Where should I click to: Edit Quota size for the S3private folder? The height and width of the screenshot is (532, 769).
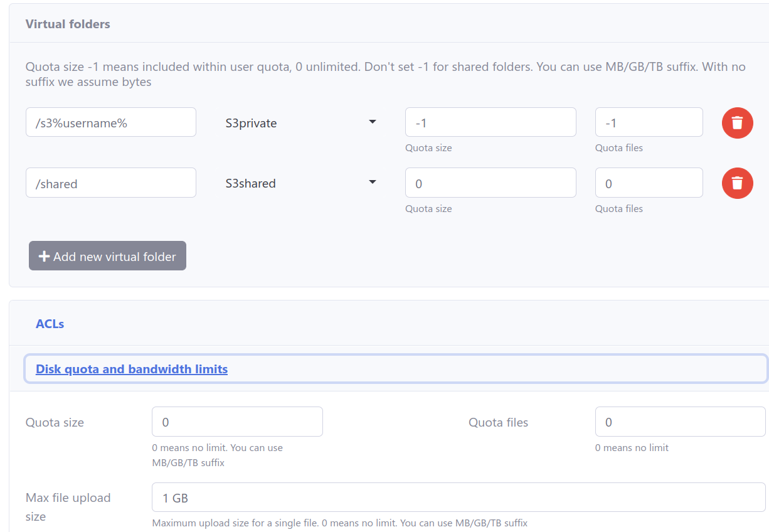(x=490, y=122)
